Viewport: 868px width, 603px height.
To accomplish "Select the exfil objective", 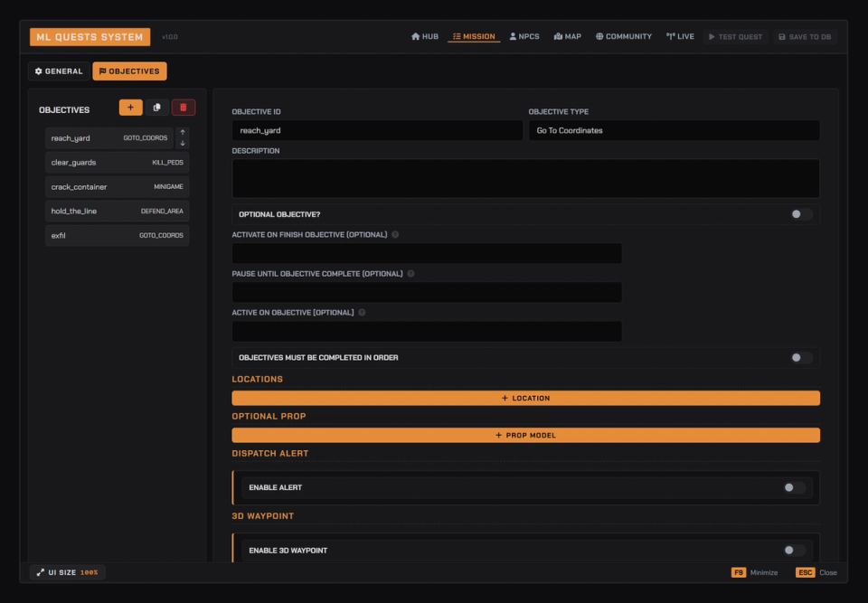I will 118,235.
